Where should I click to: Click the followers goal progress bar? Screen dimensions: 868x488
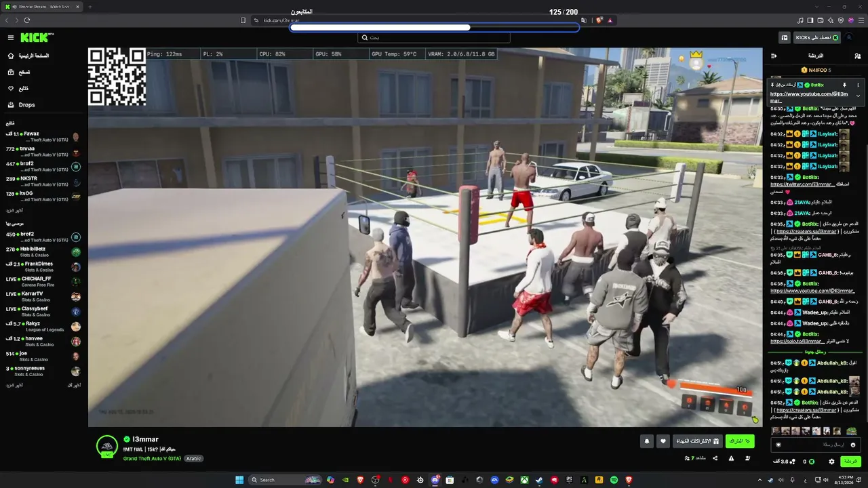(435, 28)
